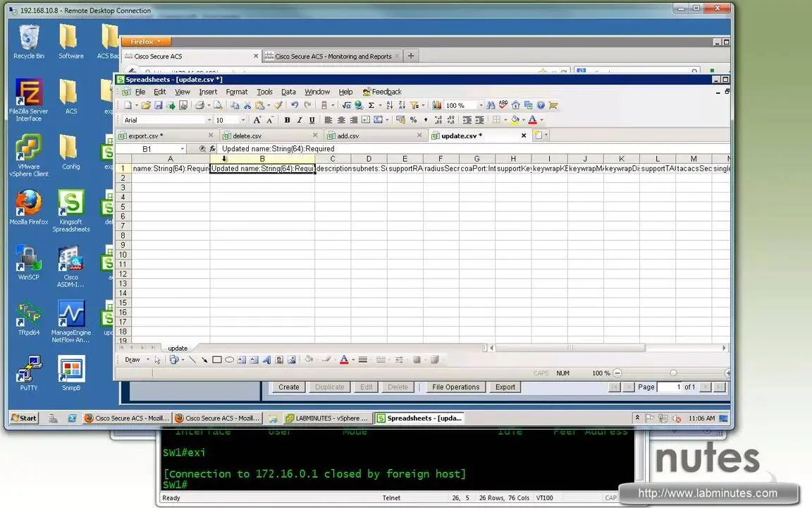Screen dimensions: 812x508
Task: Switch to the export.csv tab
Action: click(166, 135)
